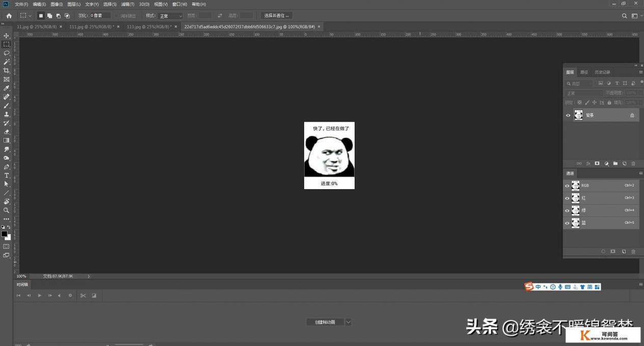Click the search icon at top right
Image resolution: width=644 pixels, height=346 pixels.
point(625,16)
